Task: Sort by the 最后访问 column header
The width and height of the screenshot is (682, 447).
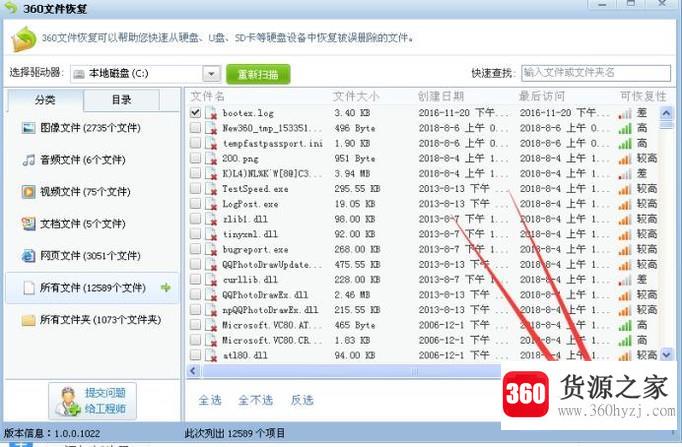Action: click(542, 96)
